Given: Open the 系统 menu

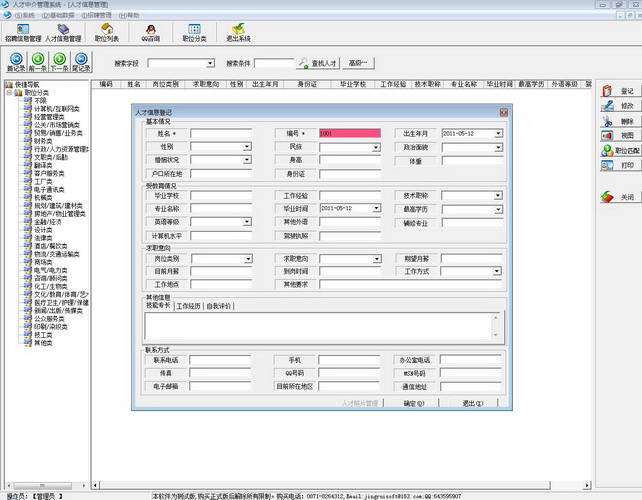Looking at the screenshot, I should point(25,16).
